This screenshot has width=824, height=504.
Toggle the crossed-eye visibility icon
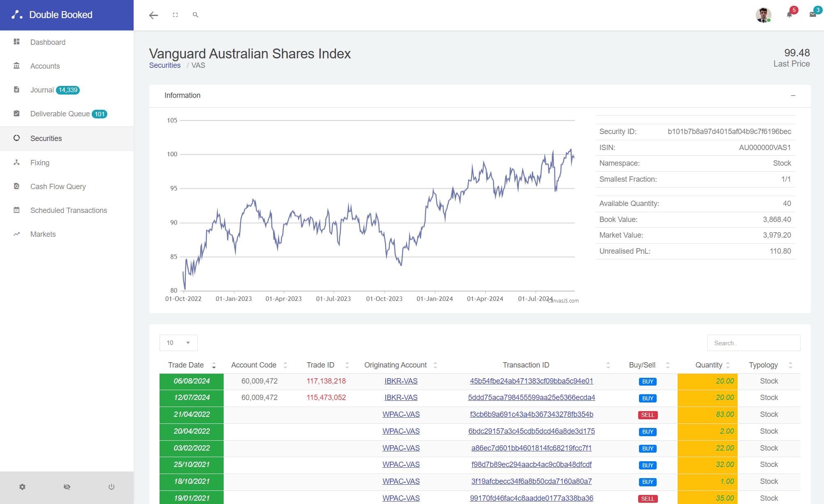point(67,487)
